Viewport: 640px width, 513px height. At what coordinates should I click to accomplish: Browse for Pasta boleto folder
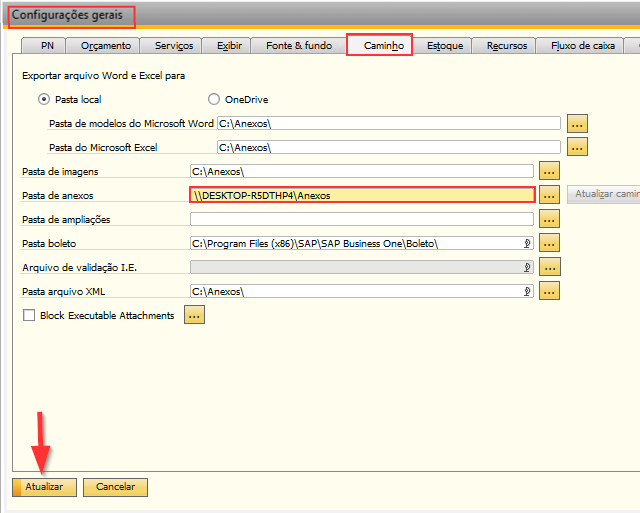[549, 243]
